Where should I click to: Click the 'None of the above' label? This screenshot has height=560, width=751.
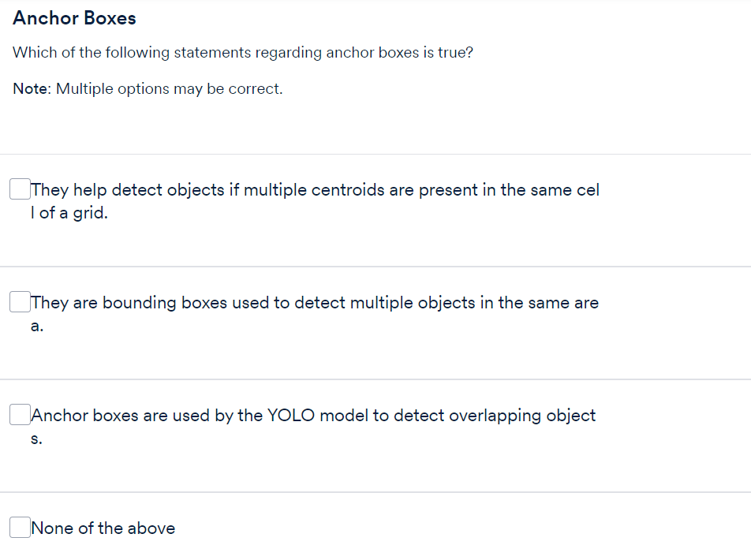103,528
